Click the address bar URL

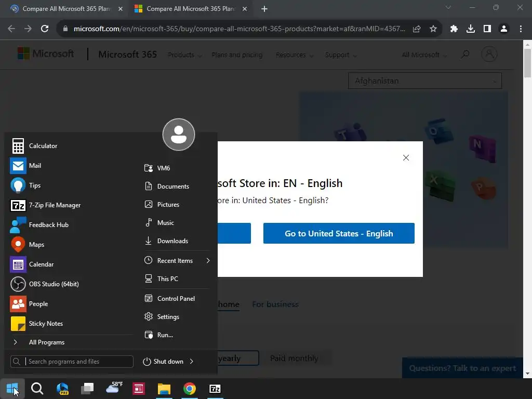(239, 29)
